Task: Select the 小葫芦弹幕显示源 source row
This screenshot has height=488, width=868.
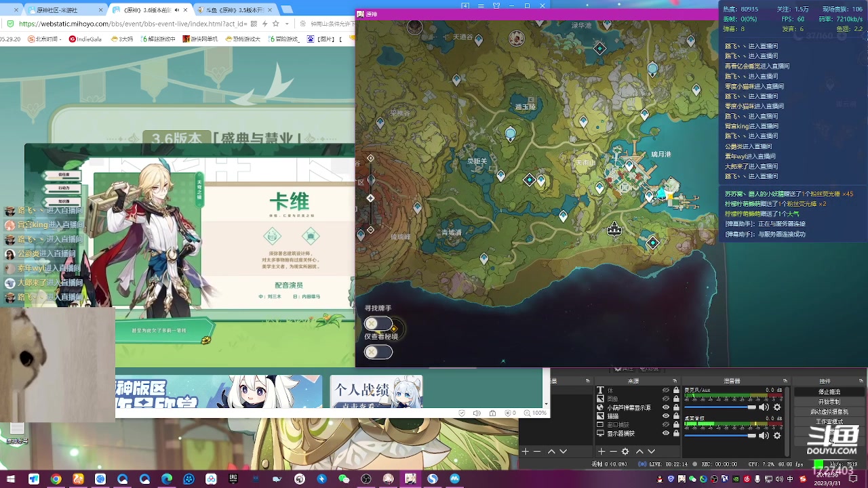Action: pyautogui.click(x=637, y=408)
